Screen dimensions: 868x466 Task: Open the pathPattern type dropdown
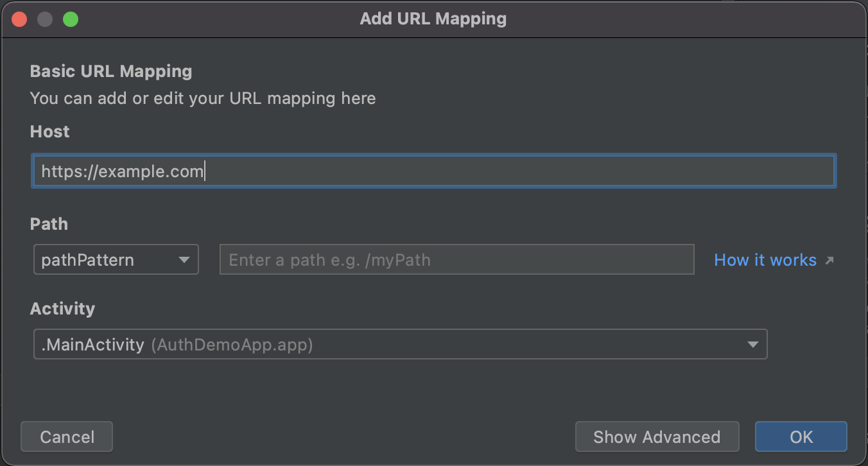click(116, 260)
